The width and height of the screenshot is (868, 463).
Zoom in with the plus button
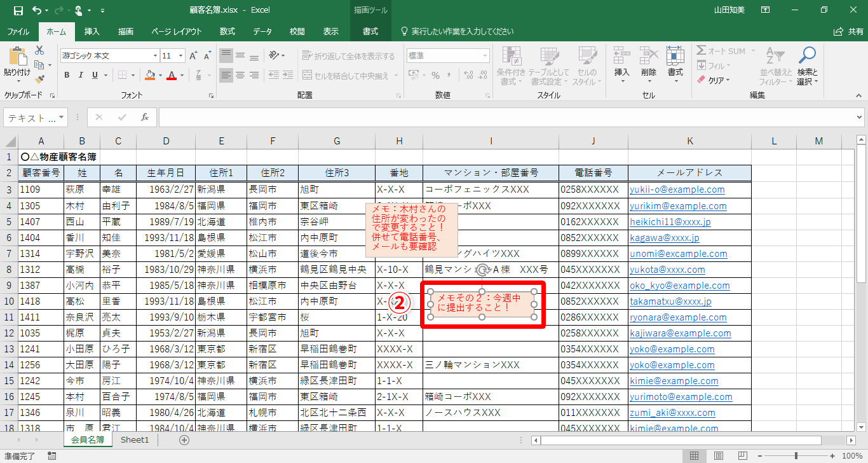(832, 455)
